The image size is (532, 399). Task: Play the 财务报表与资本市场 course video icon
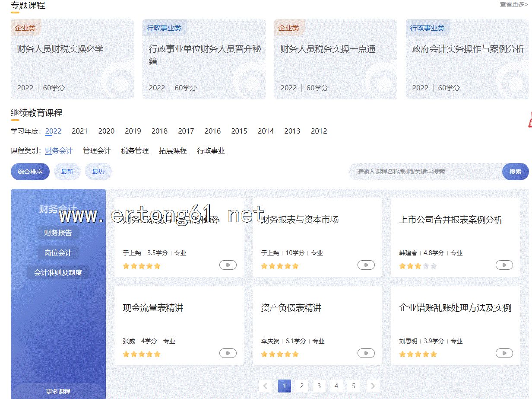coord(366,265)
